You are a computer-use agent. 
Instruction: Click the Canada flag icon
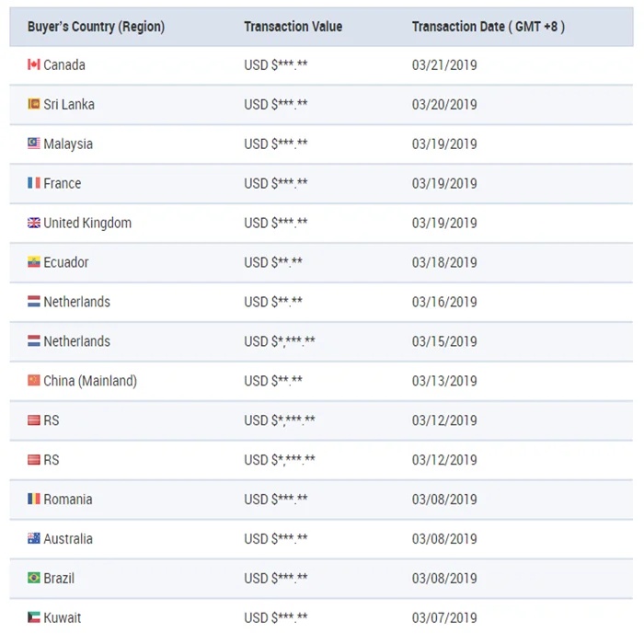34,65
